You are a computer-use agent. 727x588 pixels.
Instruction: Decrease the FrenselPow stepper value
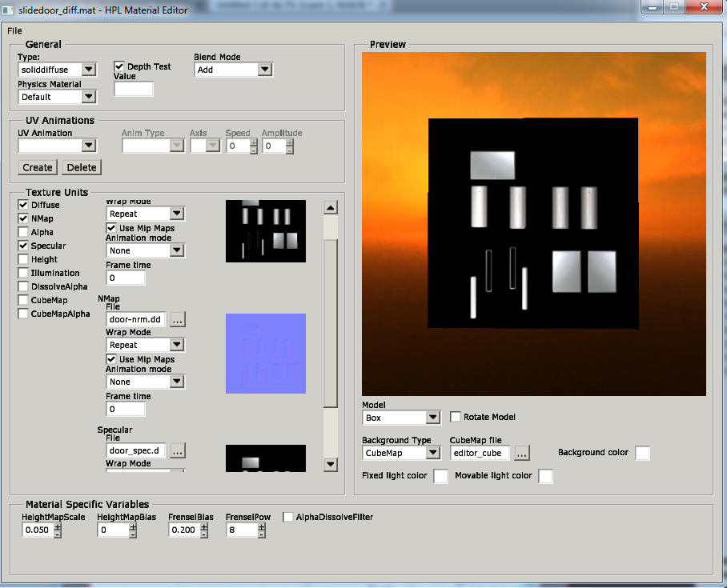point(261,534)
